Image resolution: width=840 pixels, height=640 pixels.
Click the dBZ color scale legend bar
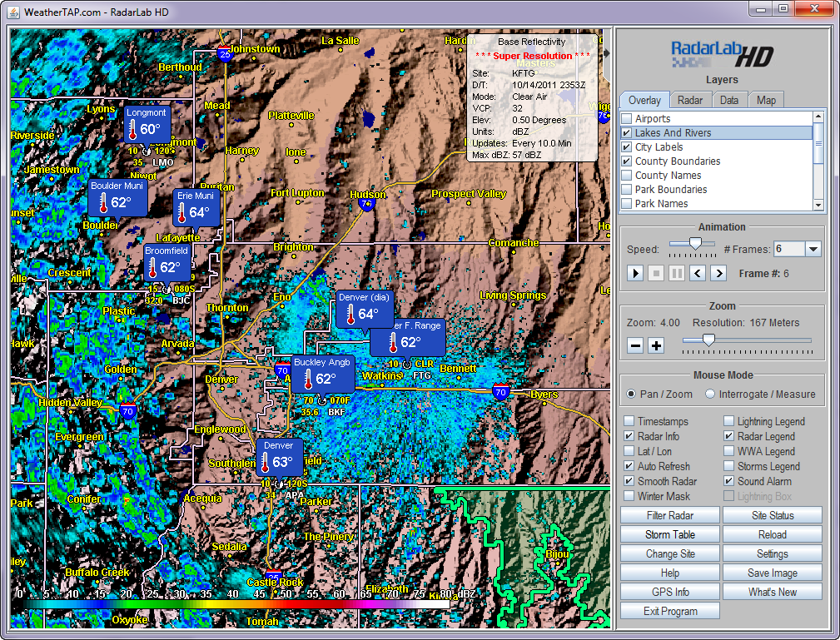click(236, 604)
